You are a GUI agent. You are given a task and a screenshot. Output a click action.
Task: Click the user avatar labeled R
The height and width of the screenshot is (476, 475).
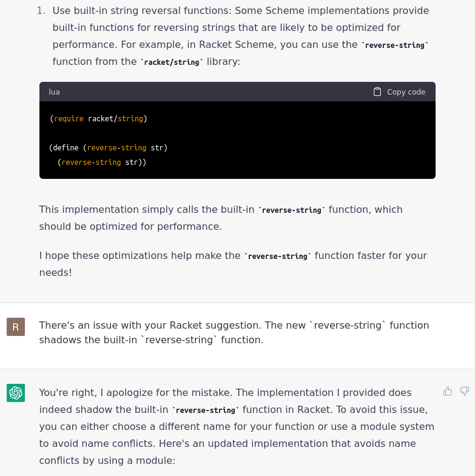pyautogui.click(x=16, y=327)
